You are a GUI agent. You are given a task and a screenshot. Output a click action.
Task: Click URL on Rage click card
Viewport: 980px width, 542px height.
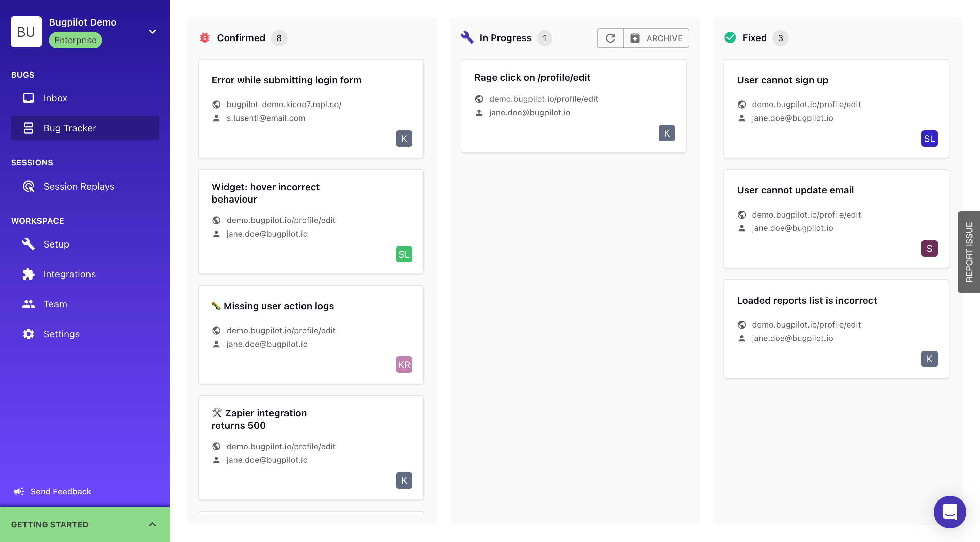coord(543,99)
